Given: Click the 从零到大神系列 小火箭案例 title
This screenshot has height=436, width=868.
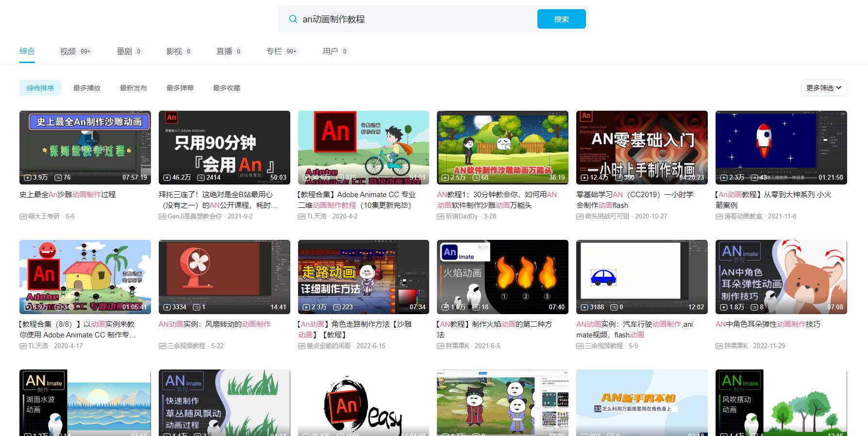Looking at the screenshot, I should [x=774, y=200].
